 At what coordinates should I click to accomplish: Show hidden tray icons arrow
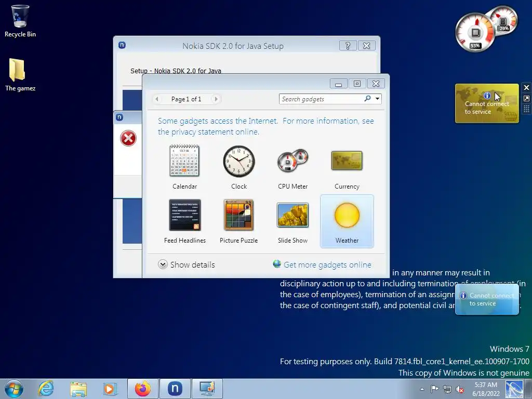(422, 389)
